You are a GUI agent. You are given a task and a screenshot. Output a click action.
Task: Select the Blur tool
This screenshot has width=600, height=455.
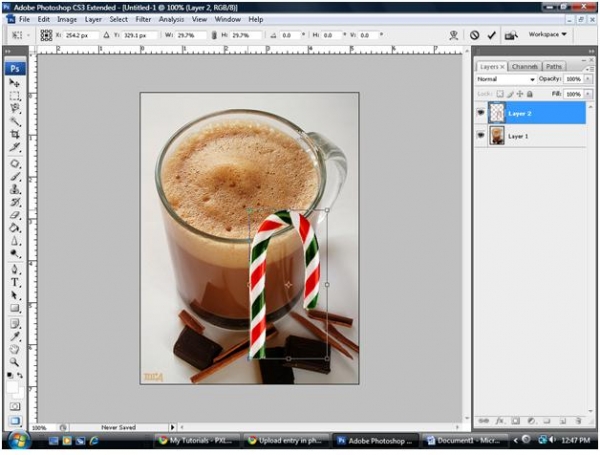(15, 241)
